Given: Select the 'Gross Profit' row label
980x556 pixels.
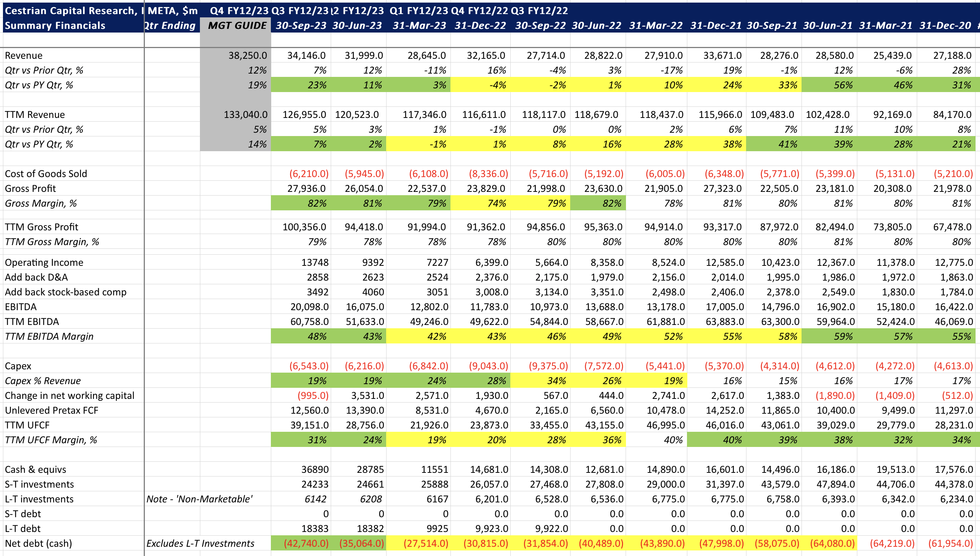Looking at the screenshot, I should (30, 188).
